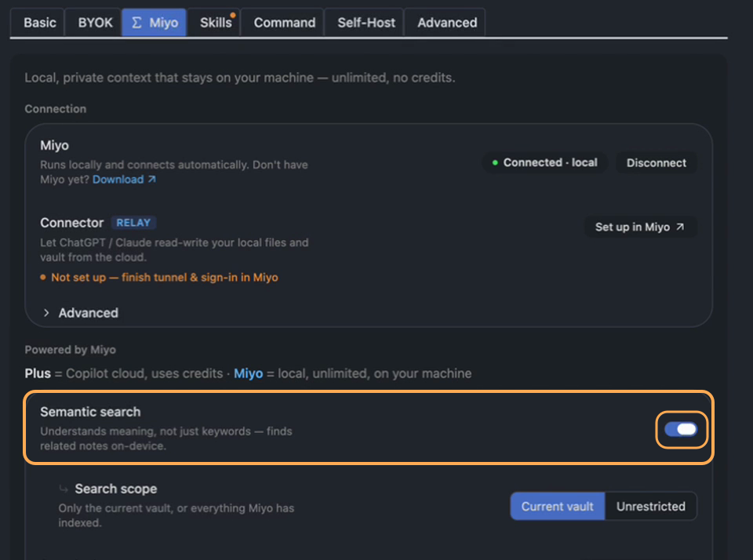Screen dimensions: 753x560
Task: Click the orange not-set-up status dot
Action: [x=42, y=277]
